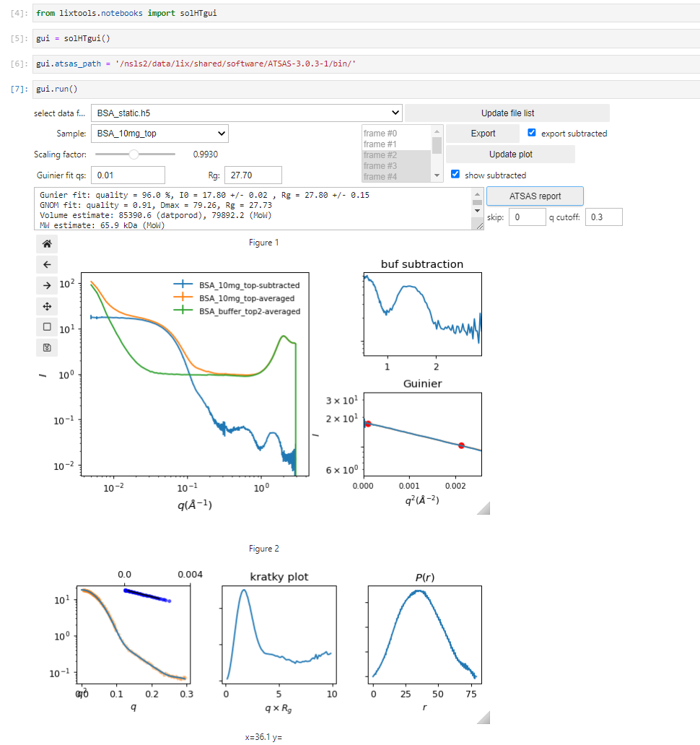Save figure with the download icon
This screenshot has width=700, height=745.
click(x=47, y=348)
